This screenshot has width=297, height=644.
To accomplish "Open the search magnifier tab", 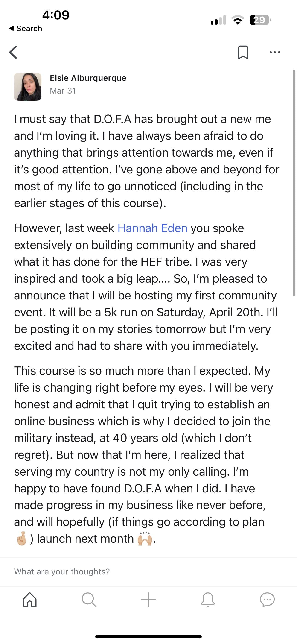I will (x=89, y=600).
